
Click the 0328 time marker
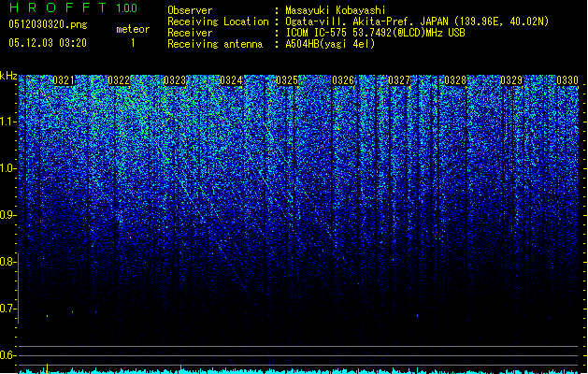click(x=455, y=80)
